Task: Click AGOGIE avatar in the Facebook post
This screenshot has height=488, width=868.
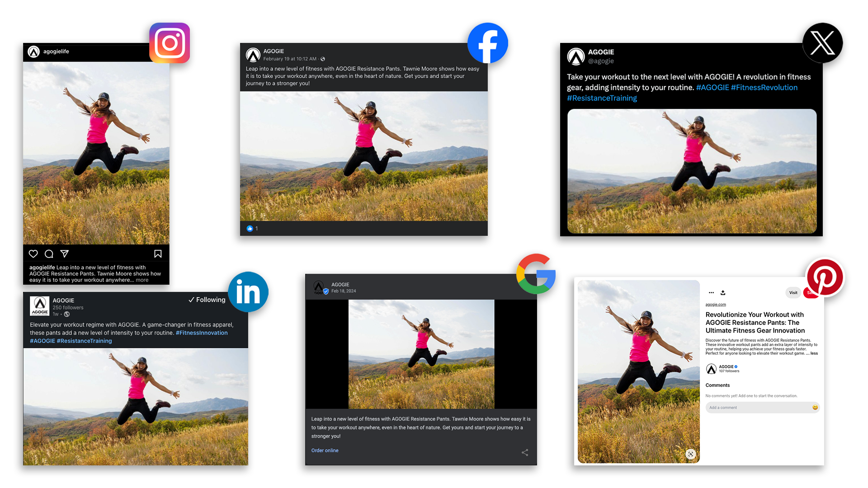Action: 253,55
